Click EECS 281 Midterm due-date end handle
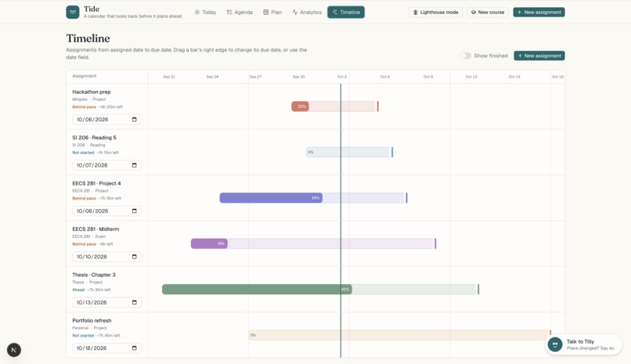The height and width of the screenshot is (364, 631). [435, 243]
